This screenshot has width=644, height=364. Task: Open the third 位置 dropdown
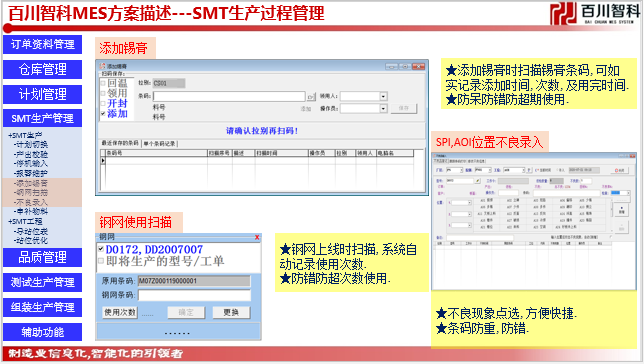click(469, 225)
